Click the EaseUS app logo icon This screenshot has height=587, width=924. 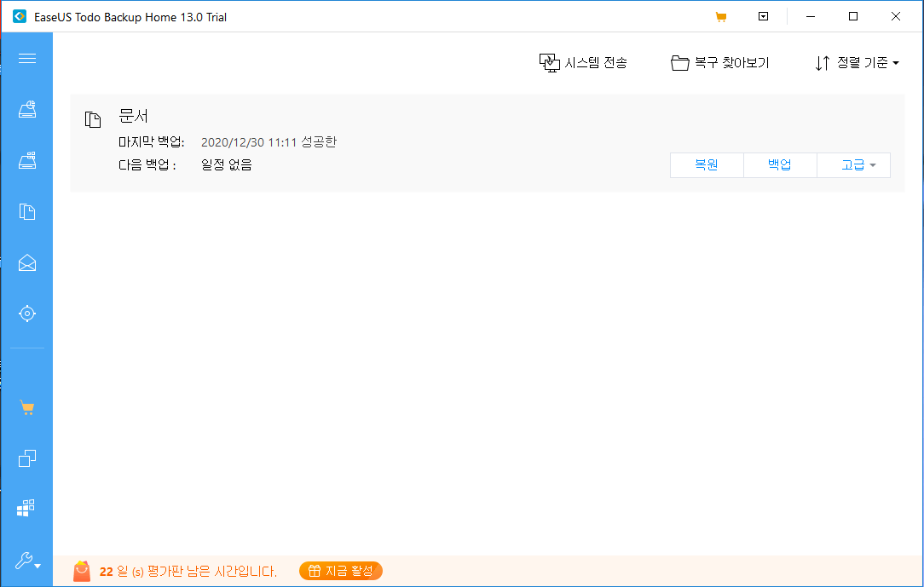point(20,16)
